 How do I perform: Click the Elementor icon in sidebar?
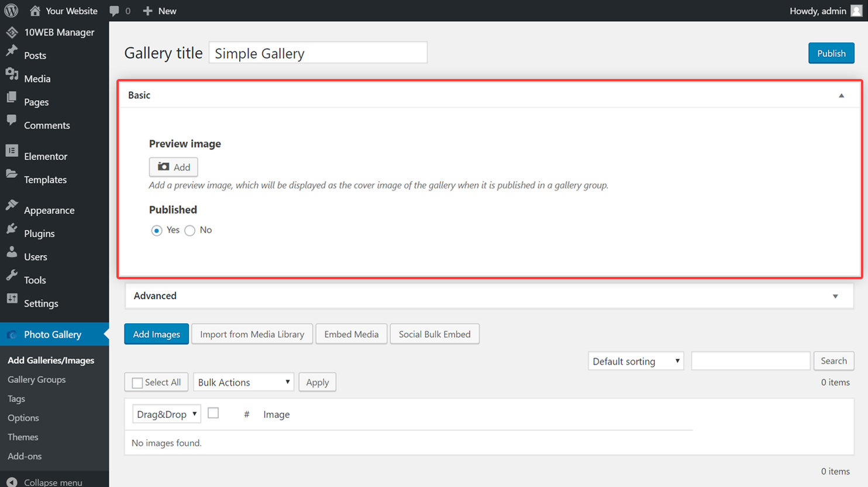tap(12, 151)
